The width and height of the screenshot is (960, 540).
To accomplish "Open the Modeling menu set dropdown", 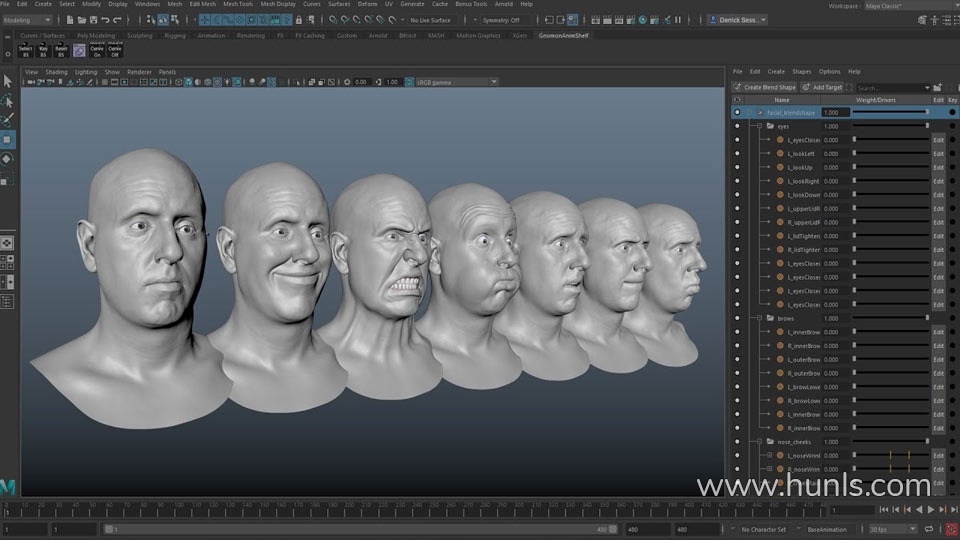I will click(x=28, y=20).
